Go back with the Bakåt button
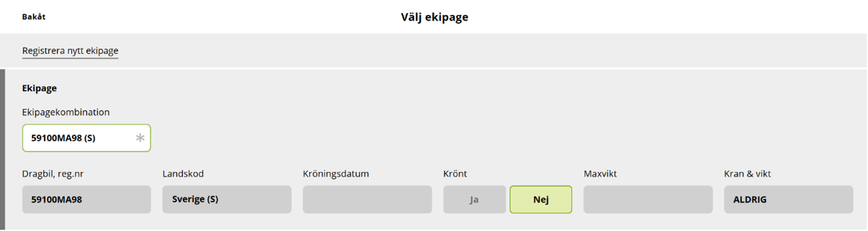 pos(34,17)
